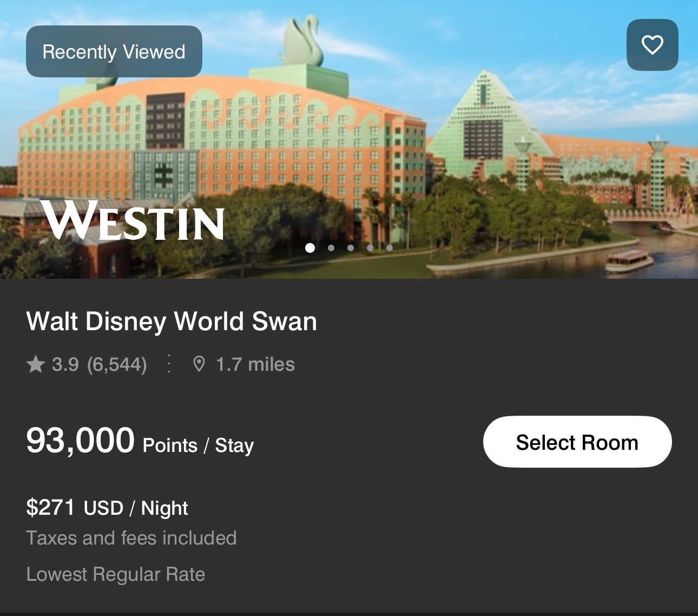Switch to the fifth carousel photo dot

coord(390,248)
